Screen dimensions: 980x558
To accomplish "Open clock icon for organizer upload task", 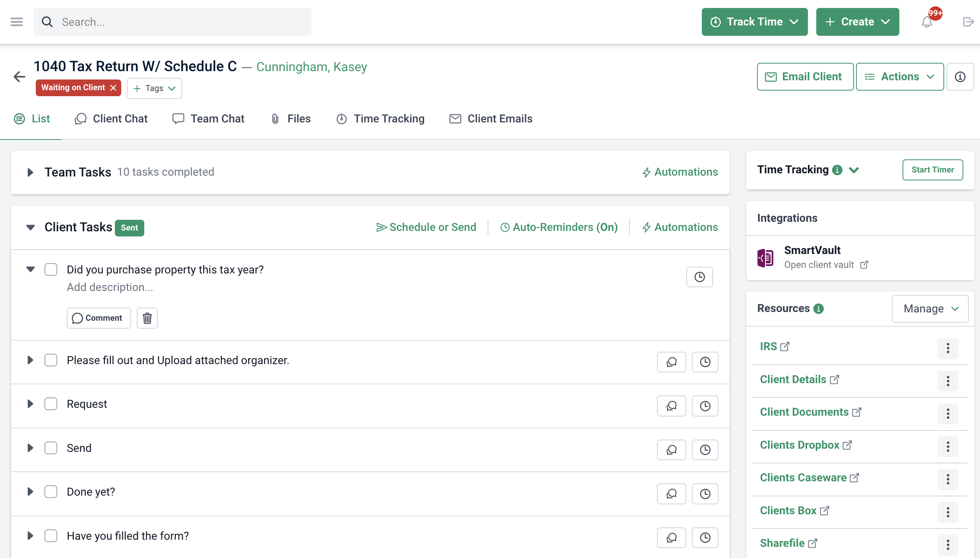I will 705,362.
